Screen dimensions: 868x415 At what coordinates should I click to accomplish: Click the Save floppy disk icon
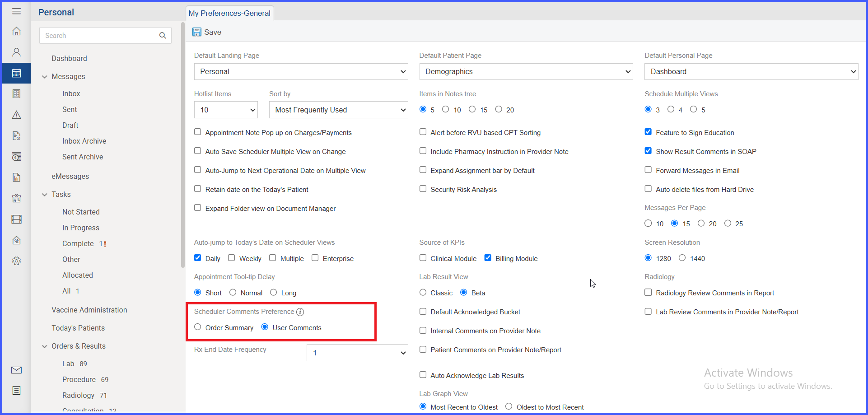click(x=197, y=32)
